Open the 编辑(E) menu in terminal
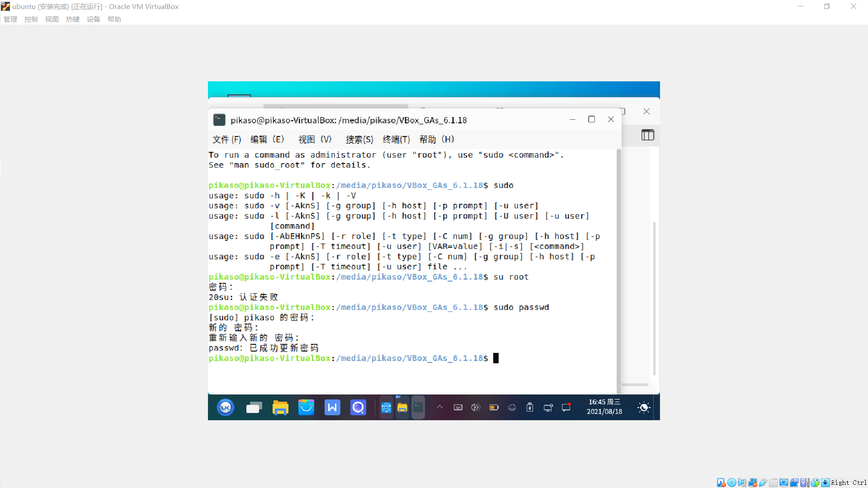 [267, 140]
